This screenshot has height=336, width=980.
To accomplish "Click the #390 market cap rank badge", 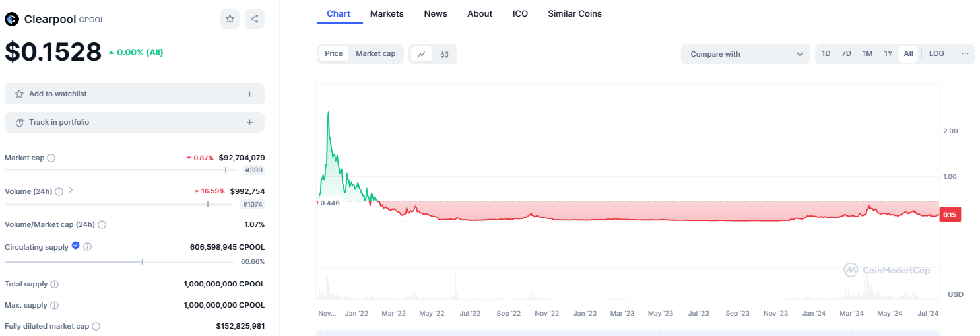I will pyautogui.click(x=253, y=170).
